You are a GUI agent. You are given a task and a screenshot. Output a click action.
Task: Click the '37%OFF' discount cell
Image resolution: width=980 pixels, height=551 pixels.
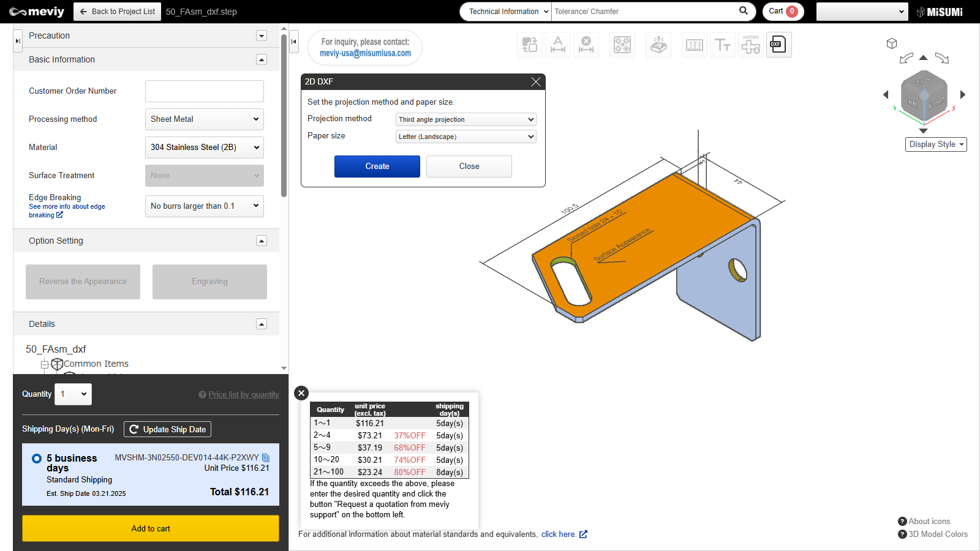point(410,435)
